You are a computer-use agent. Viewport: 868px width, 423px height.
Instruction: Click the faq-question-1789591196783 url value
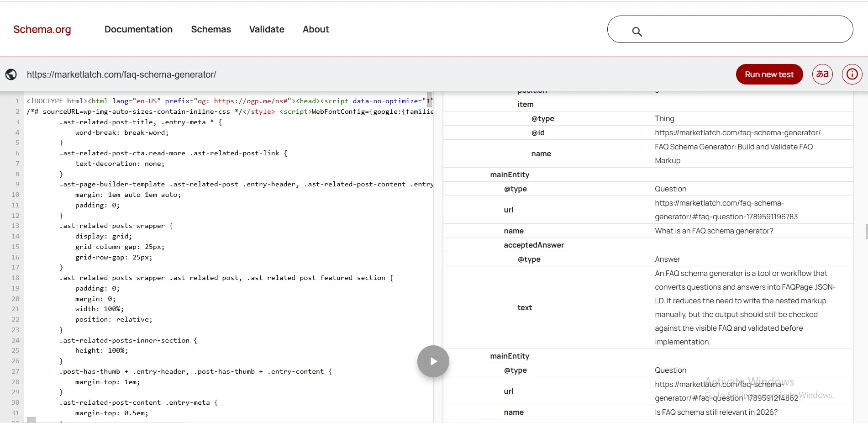pyautogui.click(x=726, y=210)
